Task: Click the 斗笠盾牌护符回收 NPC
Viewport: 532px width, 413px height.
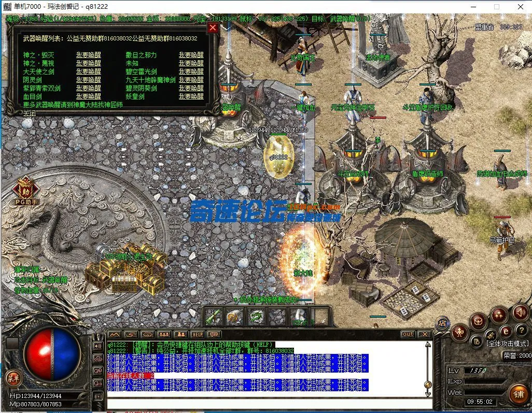Action: click(x=427, y=105)
